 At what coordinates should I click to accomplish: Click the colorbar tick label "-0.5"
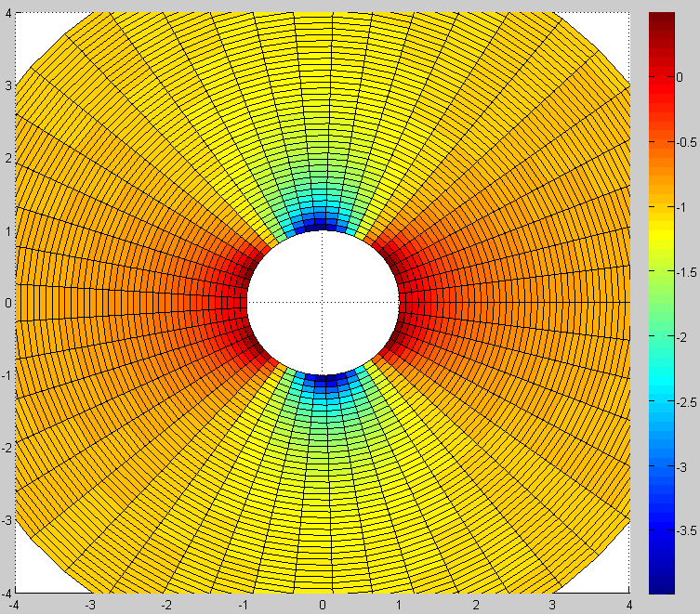pos(687,142)
